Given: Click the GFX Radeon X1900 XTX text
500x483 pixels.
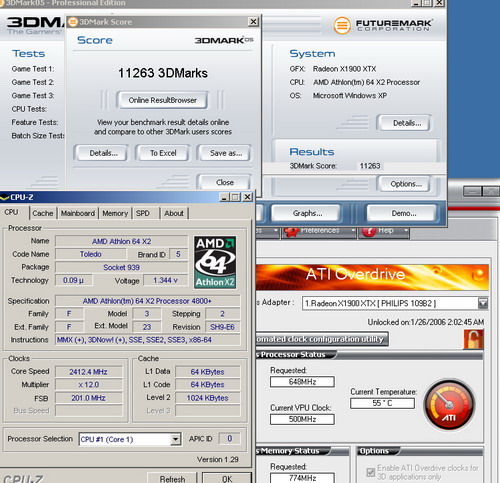Looking at the screenshot, I should (333, 69).
